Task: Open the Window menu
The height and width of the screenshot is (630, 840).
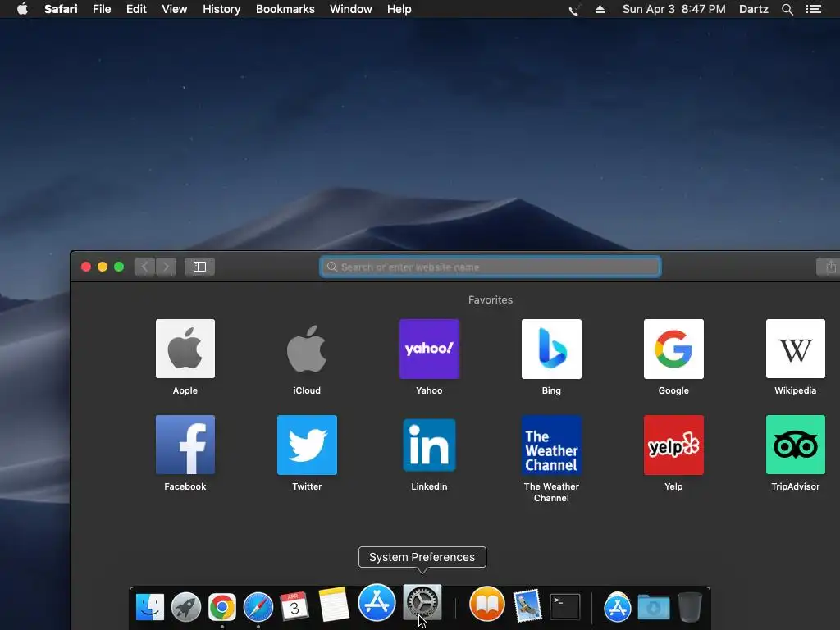Action: point(351,9)
